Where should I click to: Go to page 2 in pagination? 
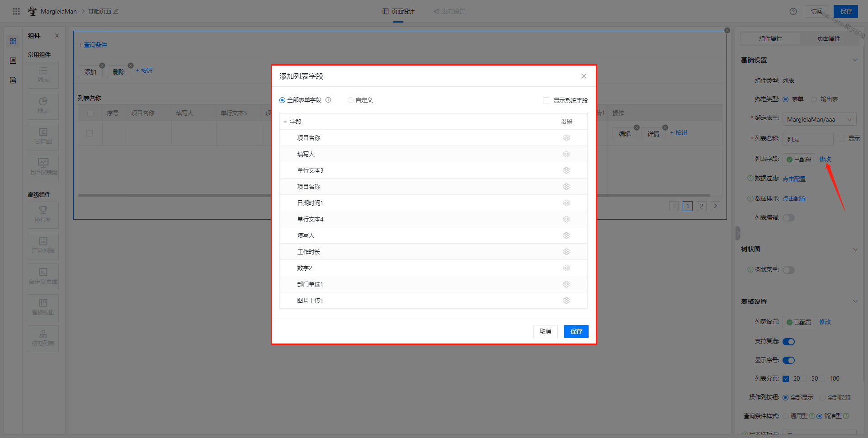(x=701, y=206)
